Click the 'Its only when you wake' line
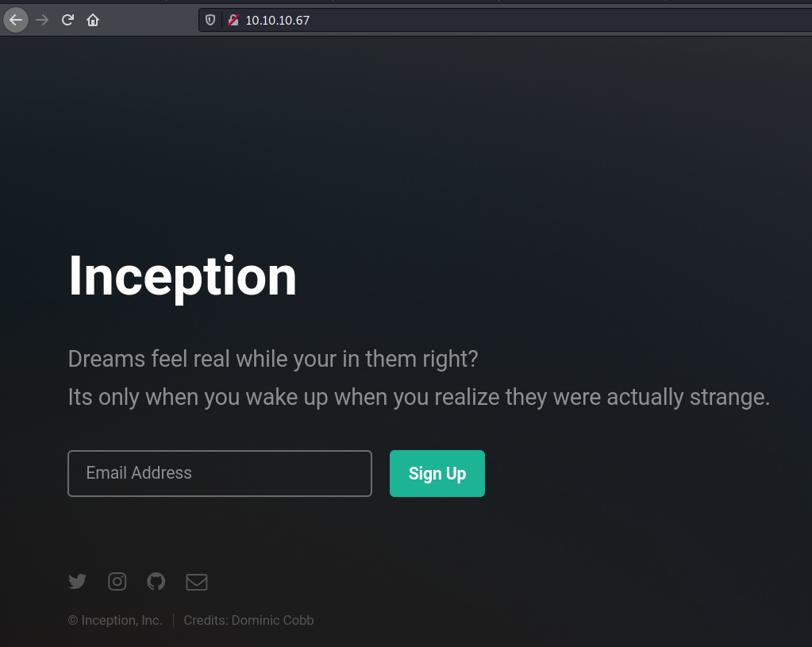 [419, 397]
